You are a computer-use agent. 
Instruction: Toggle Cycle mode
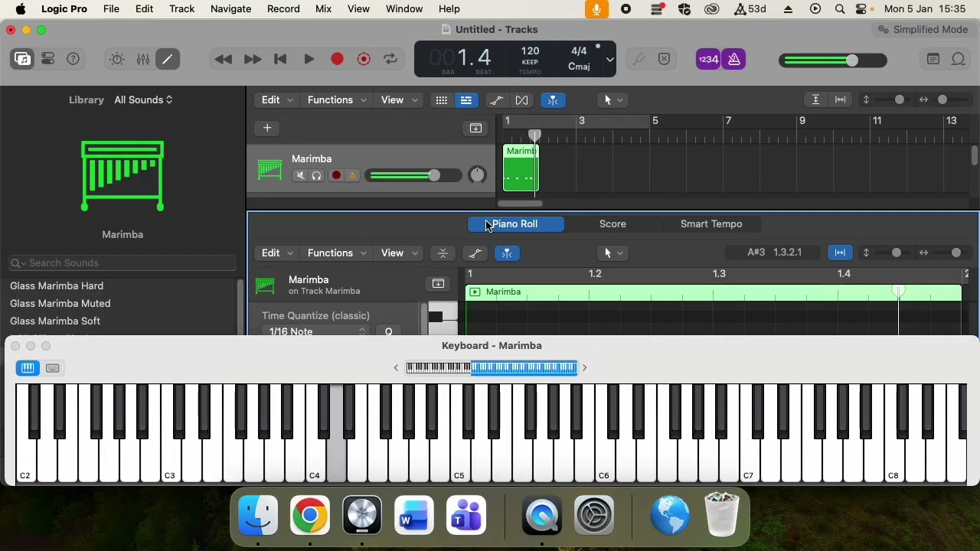[x=390, y=59]
